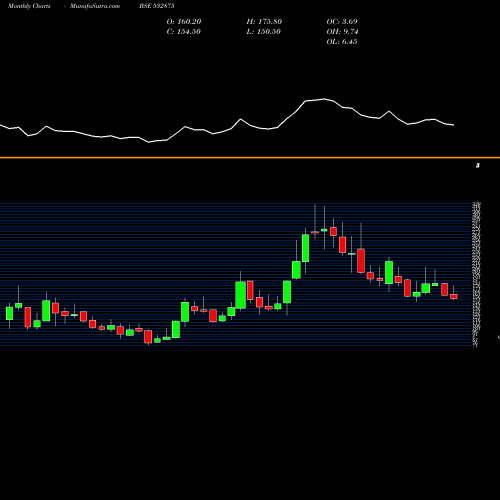This screenshot has height=500, width=500.
Task: Click the last red candlestick on the chart
Action: (x=454, y=296)
